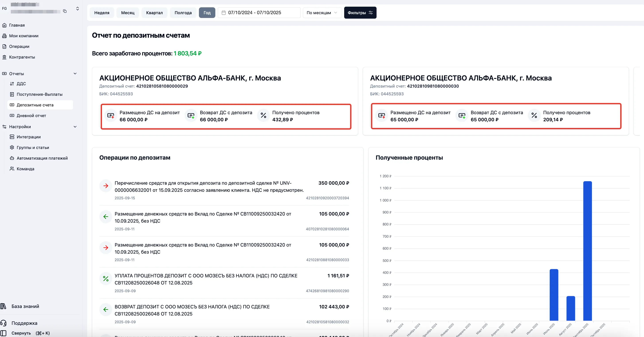Click the Поддержка headset icon
644x337 pixels.
pyautogui.click(x=3, y=323)
